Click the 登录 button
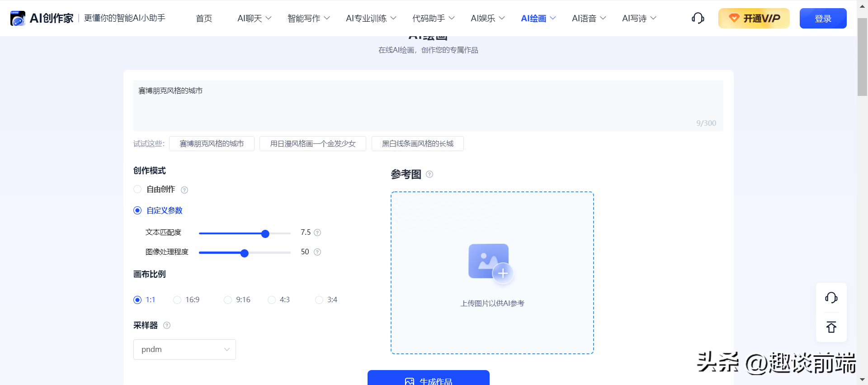Screen dimensions: 868x385 click(823, 18)
